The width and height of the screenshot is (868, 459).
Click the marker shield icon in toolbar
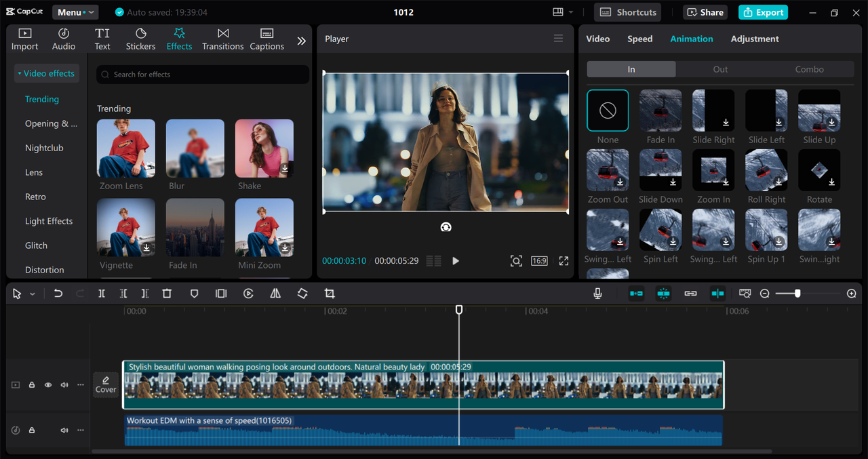tap(194, 294)
